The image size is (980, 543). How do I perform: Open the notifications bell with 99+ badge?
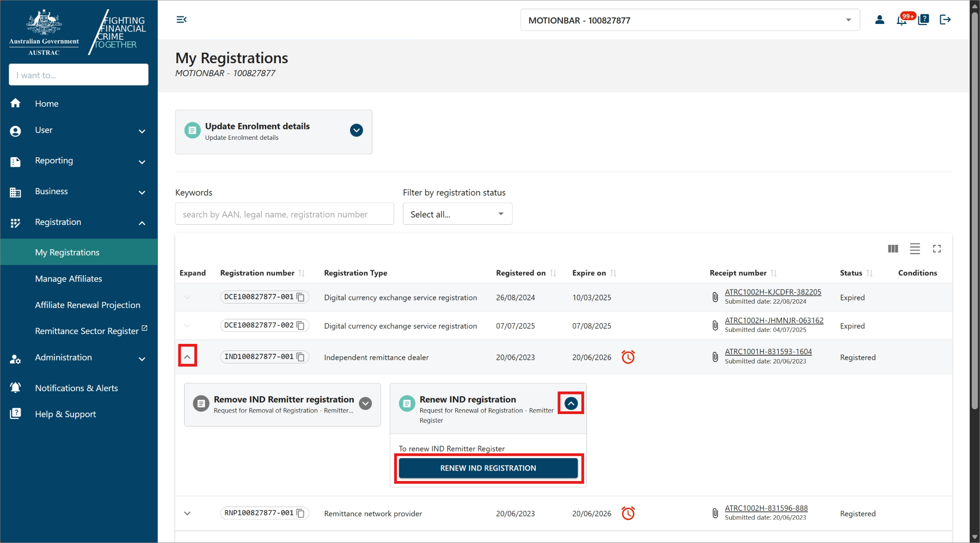pos(902,21)
